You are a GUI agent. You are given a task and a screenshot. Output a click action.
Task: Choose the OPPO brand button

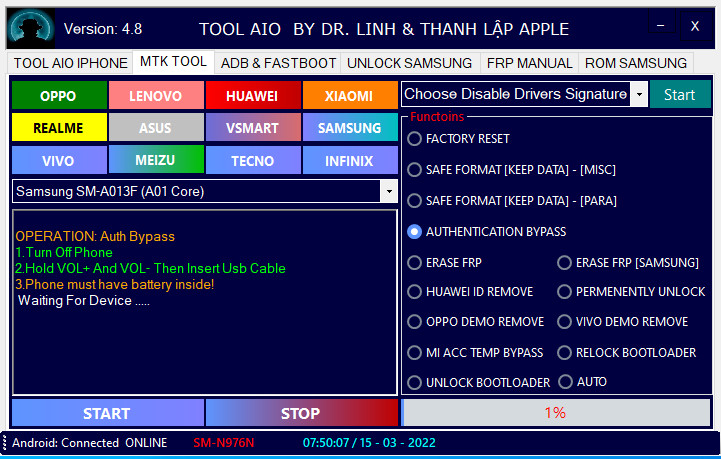59,95
